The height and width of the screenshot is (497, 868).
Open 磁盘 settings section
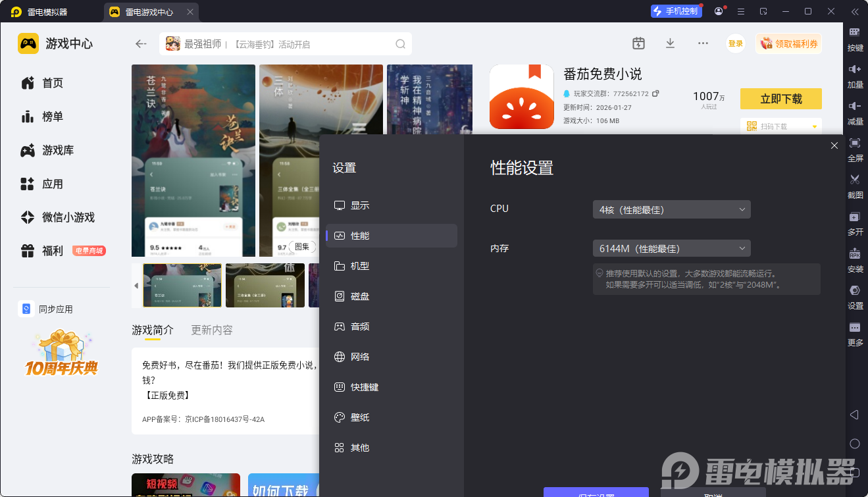[x=359, y=296]
